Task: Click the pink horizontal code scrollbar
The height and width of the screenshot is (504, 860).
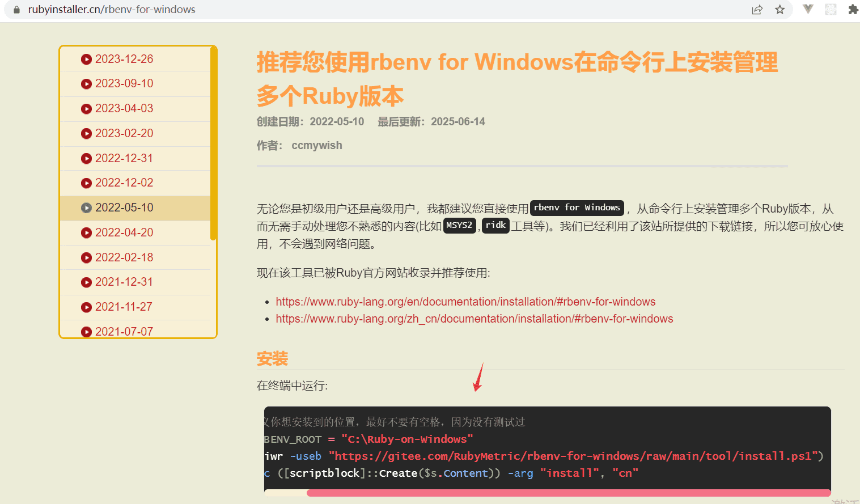Action: 569,493
